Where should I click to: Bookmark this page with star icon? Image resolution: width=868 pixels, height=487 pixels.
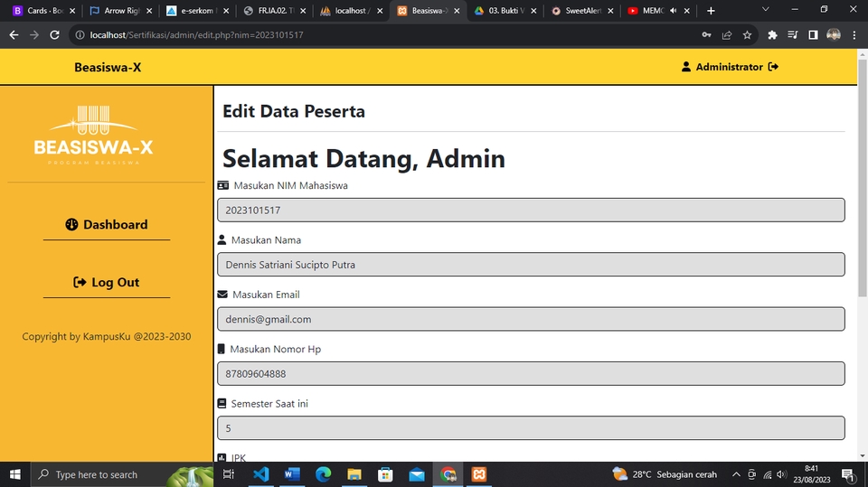click(748, 35)
